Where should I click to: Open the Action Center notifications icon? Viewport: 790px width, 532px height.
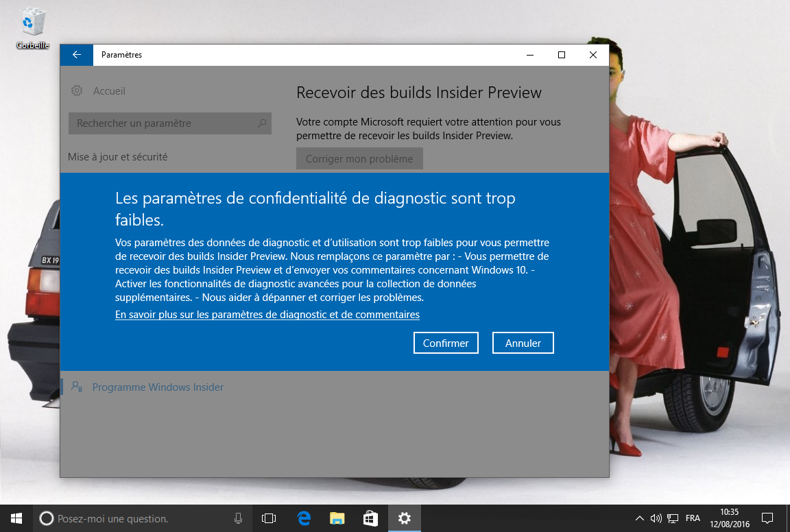click(767, 518)
